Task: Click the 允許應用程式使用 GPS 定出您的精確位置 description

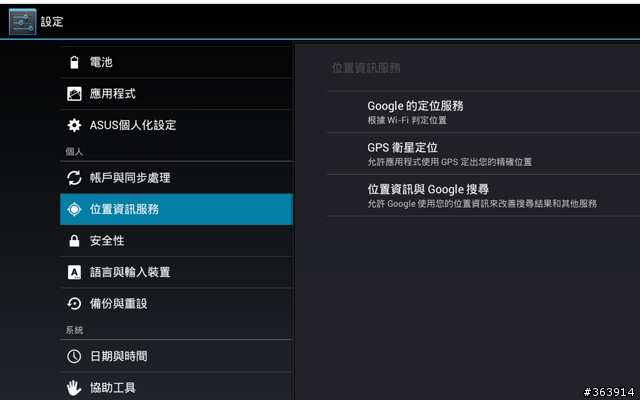Action: point(449,162)
